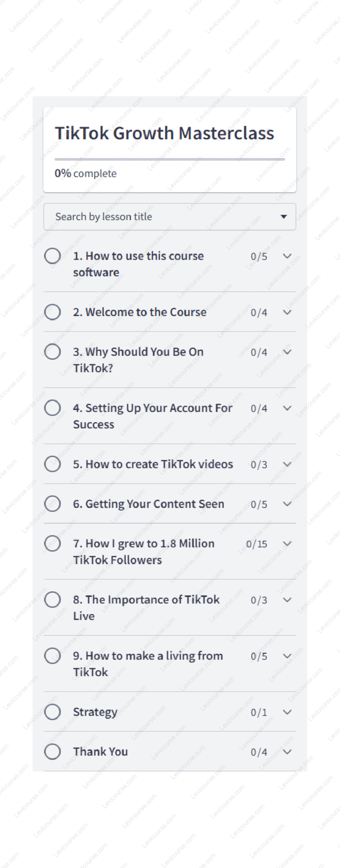Screen dimensions: 340x868
Task: Click completion circle beside Welcome to the Course
Action: pos(53,312)
